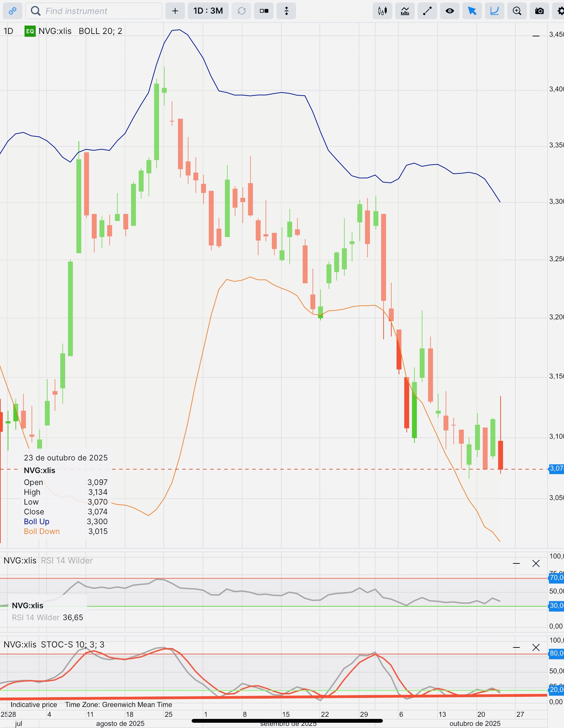Toggle the split view layout icon
Screen dimensions: 564x728
point(264,11)
